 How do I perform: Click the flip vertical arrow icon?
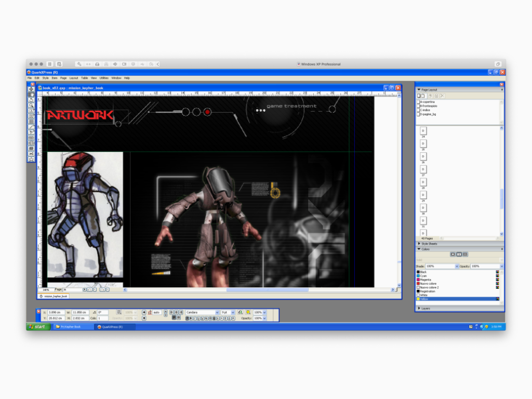click(x=144, y=318)
